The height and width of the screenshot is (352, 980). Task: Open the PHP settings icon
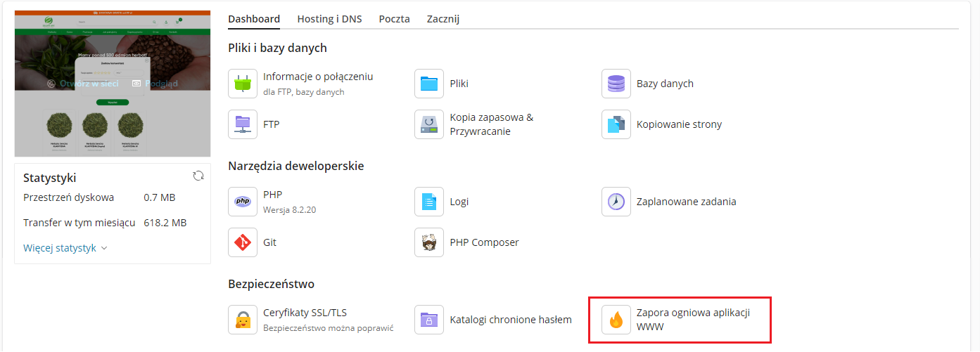tap(243, 202)
